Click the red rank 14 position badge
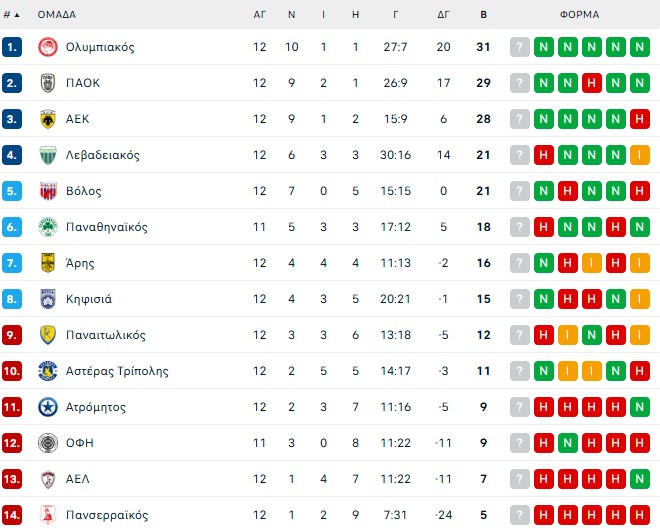 tap(12, 515)
